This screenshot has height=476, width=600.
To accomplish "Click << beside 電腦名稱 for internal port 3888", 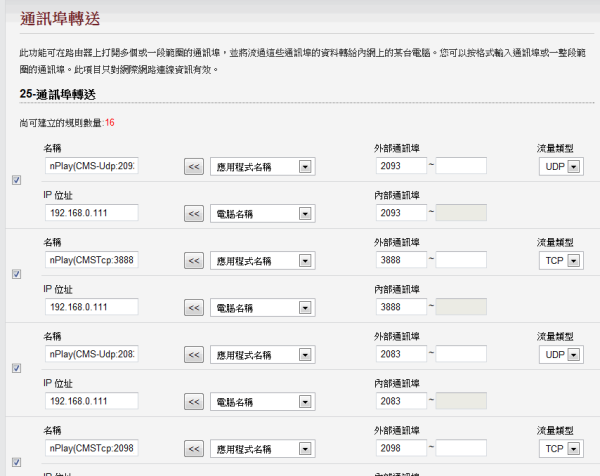I will tap(194, 308).
